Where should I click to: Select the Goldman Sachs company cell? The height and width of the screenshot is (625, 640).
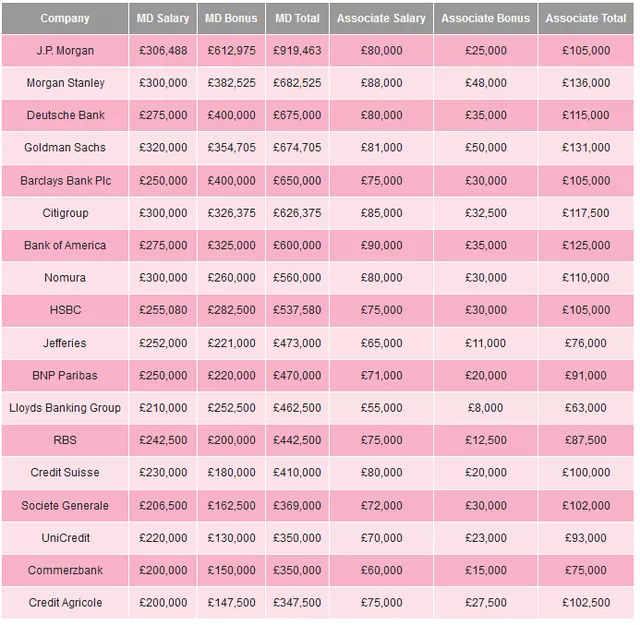65,148
